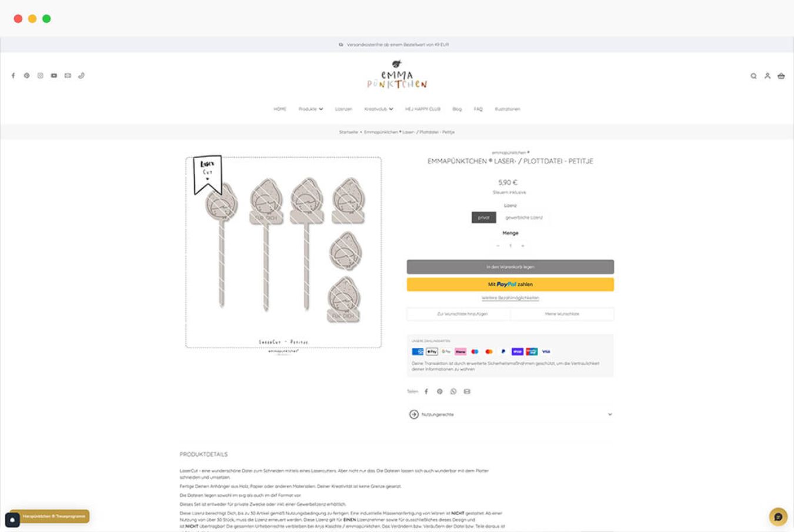
Task: Open the chat bubble widget
Action: 778,517
